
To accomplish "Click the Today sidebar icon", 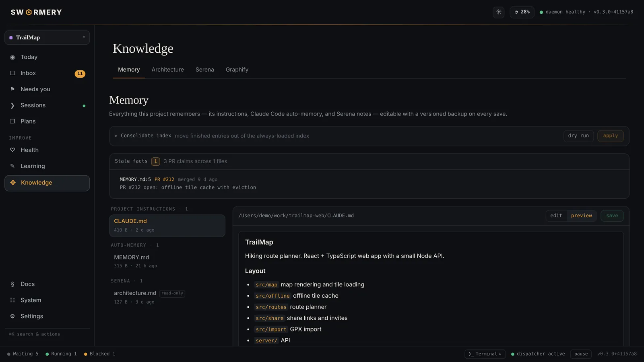I will 12,57.
